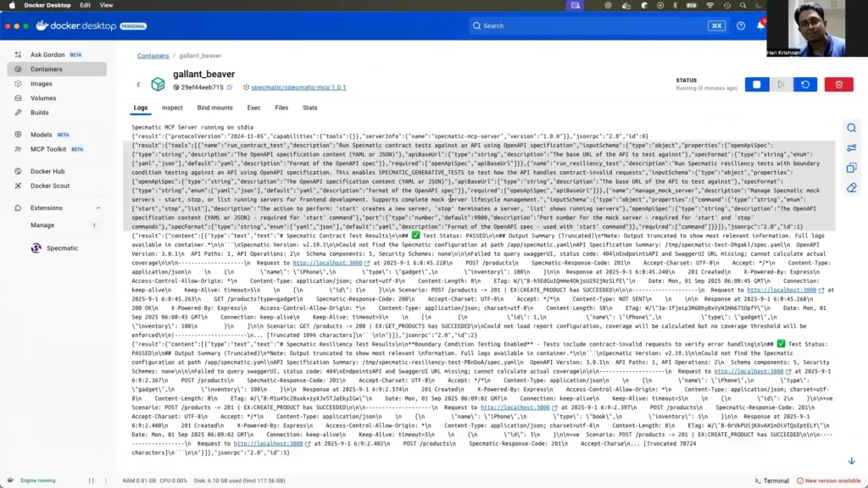
Task: Open the help question mark icon in the header
Action: pos(741,26)
